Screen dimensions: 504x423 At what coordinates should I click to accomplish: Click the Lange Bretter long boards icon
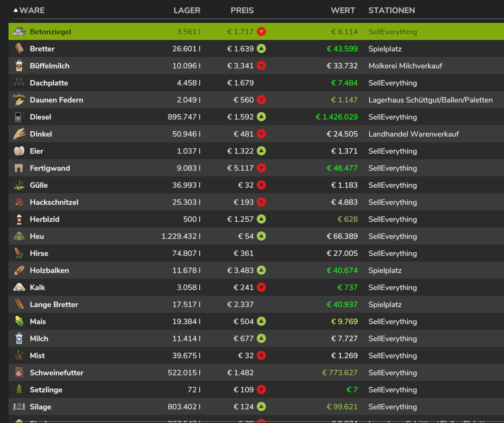(19, 304)
